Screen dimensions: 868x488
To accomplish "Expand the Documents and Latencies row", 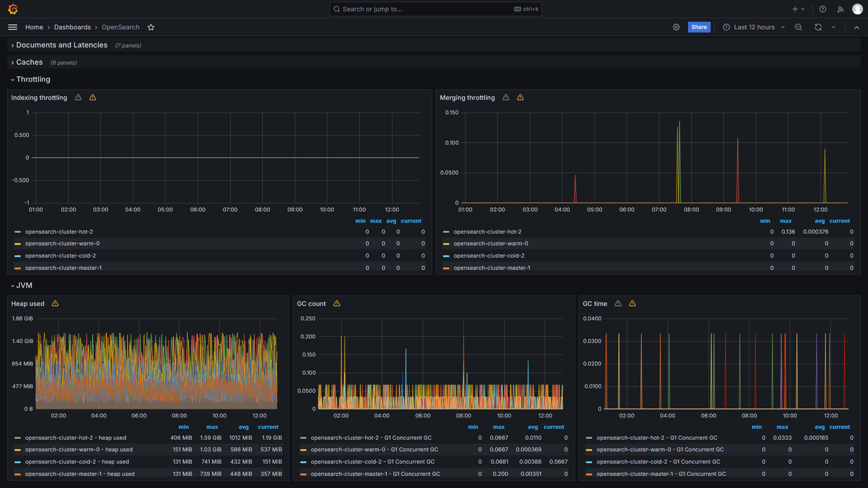I will coord(61,45).
